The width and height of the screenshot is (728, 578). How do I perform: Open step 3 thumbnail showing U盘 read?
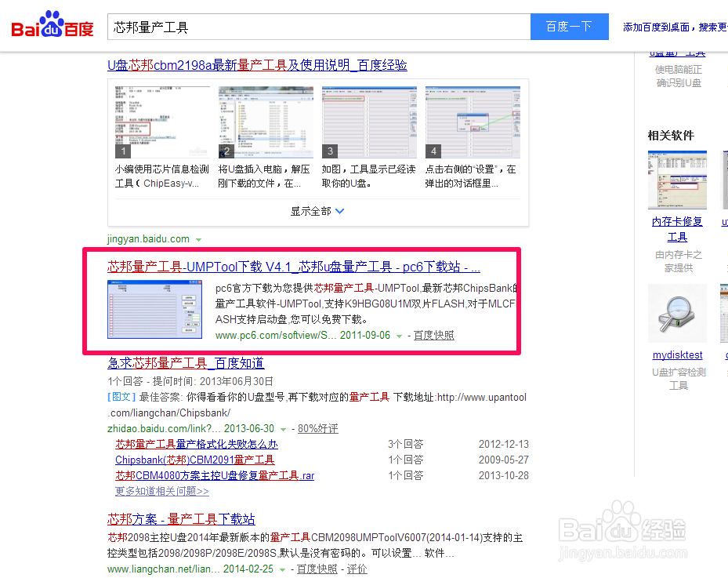tap(369, 122)
